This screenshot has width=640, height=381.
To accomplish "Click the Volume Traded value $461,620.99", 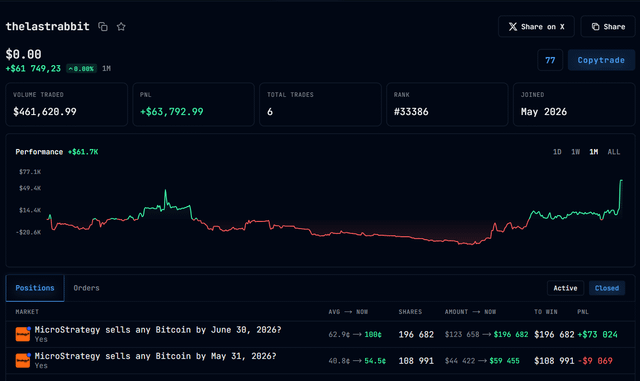I will (45, 111).
